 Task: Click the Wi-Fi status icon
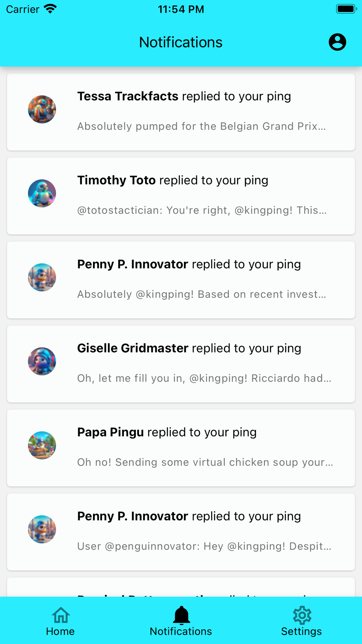pyautogui.click(x=50, y=9)
